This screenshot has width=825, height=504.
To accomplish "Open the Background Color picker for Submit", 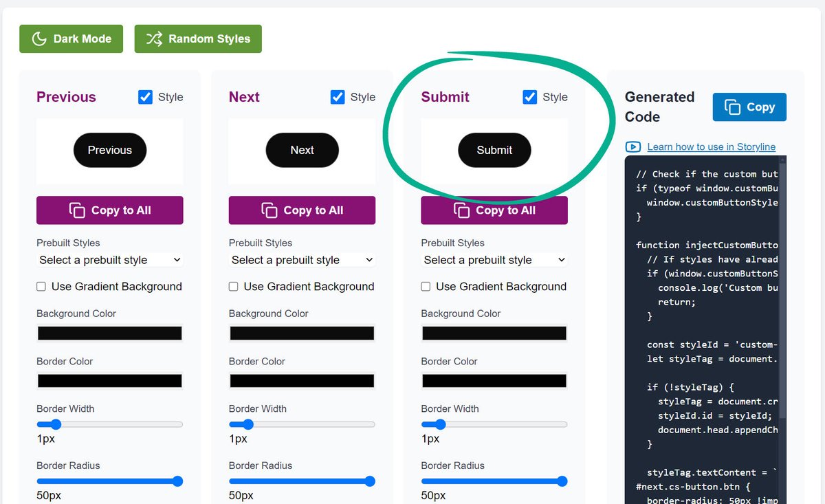I will coord(494,333).
